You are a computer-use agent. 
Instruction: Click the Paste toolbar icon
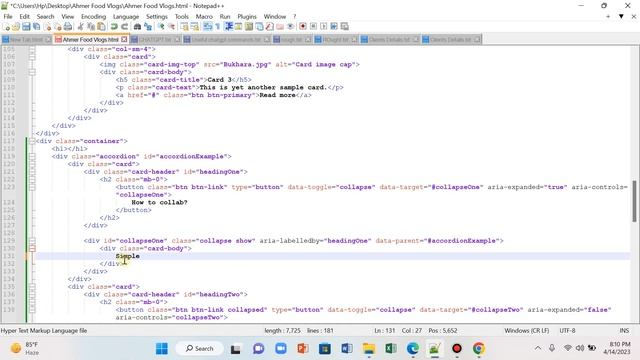point(101,27)
